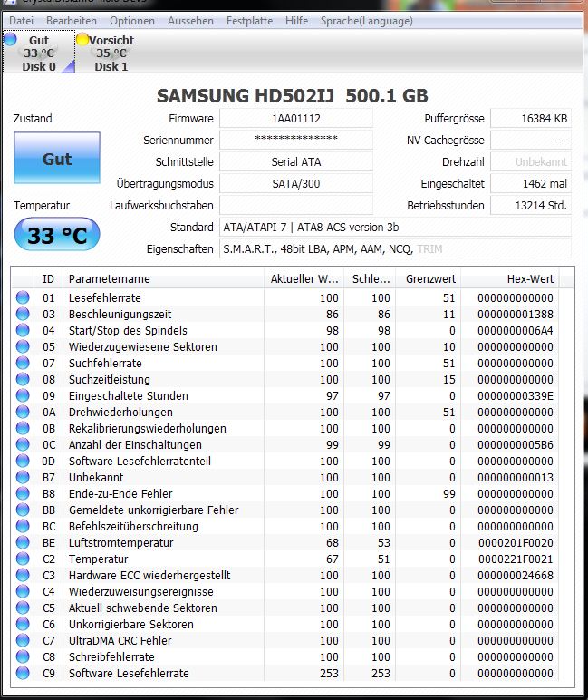Click status icon of Software Lesefehlerratenteil row
Image resolution: width=588 pixels, height=700 pixels.
[x=23, y=461]
